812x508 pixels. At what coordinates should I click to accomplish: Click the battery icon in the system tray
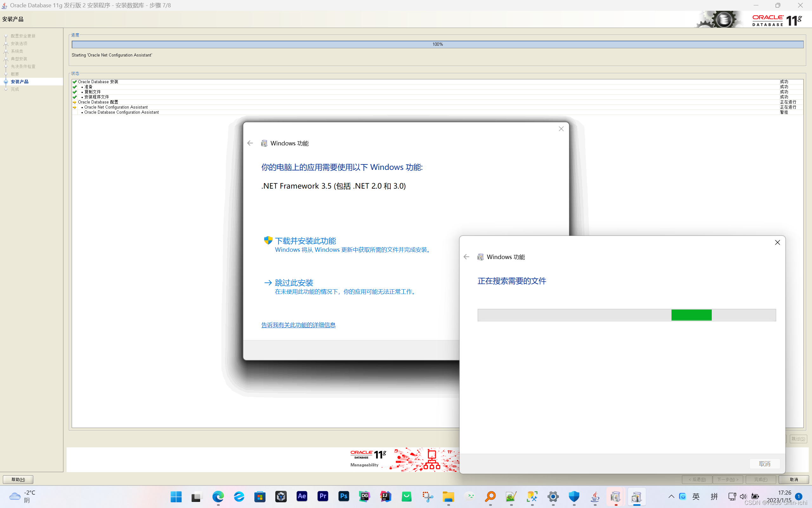755,496
